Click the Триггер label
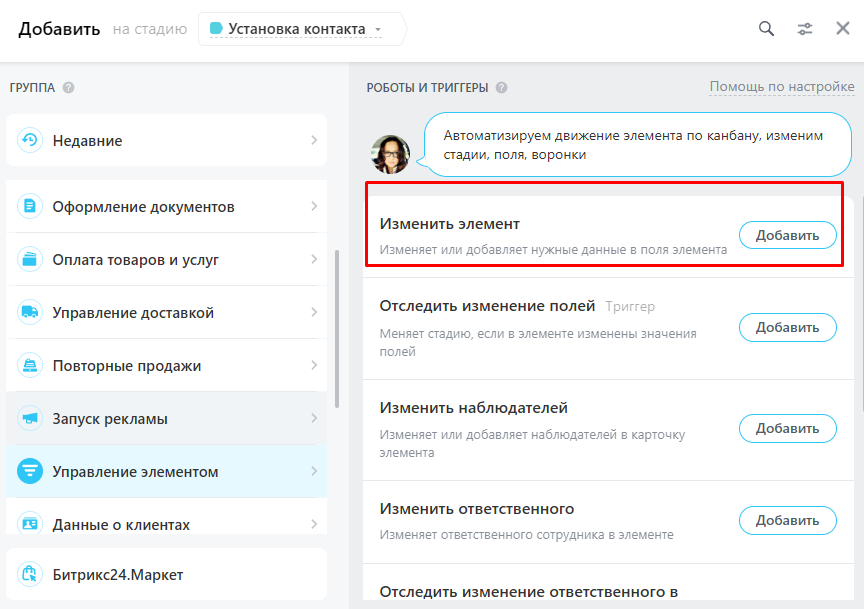The image size is (864, 609). 630,306
